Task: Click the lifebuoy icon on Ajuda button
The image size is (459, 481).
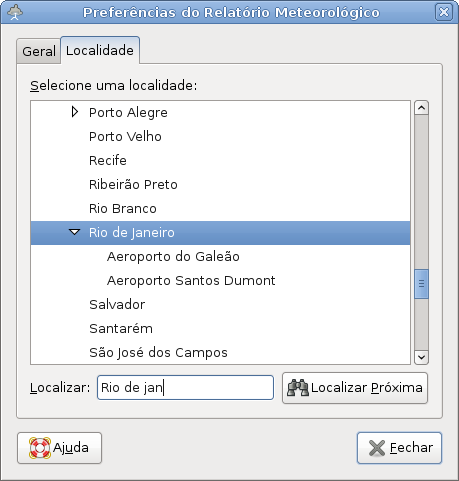Action: [x=40, y=448]
